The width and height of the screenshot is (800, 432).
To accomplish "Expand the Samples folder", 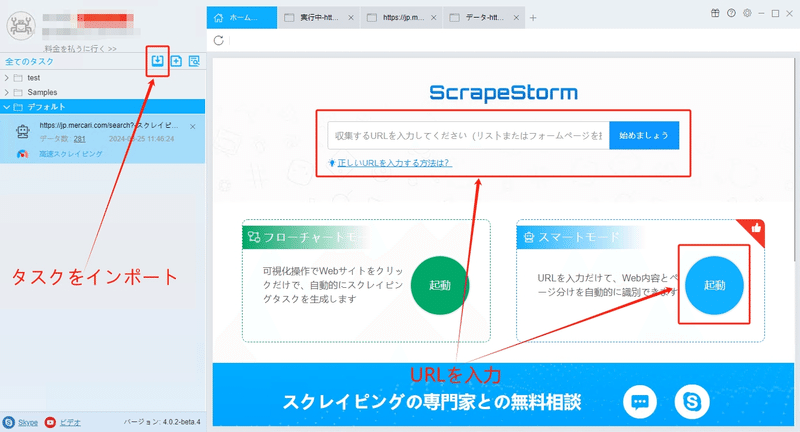I will pyautogui.click(x=7, y=92).
